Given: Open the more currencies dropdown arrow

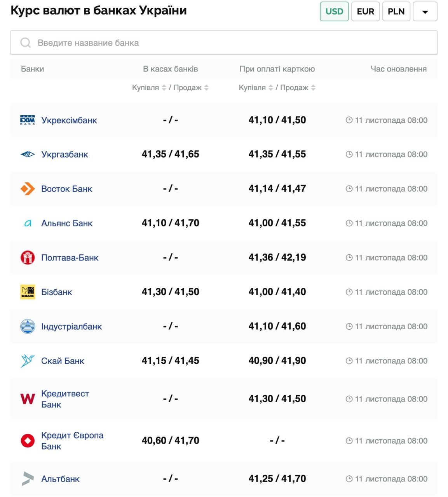Looking at the screenshot, I should 425,12.
